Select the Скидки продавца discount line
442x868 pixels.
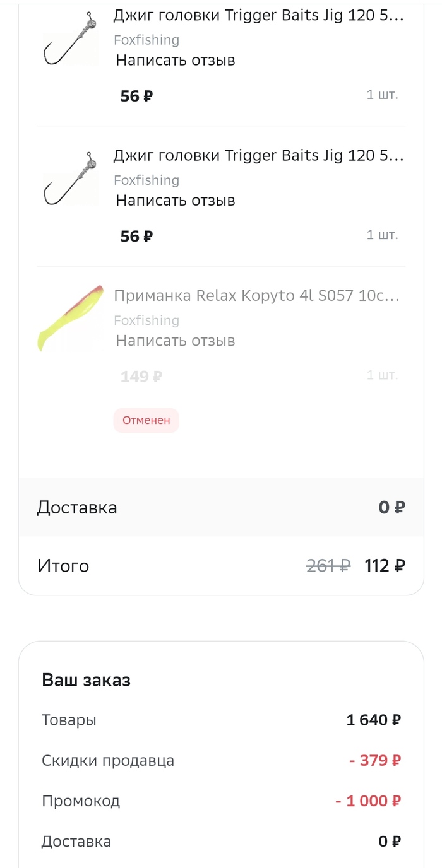point(108,761)
